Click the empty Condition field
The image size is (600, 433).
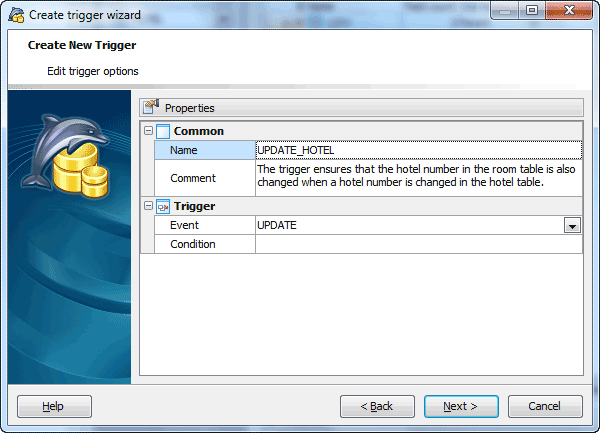point(419,244)
